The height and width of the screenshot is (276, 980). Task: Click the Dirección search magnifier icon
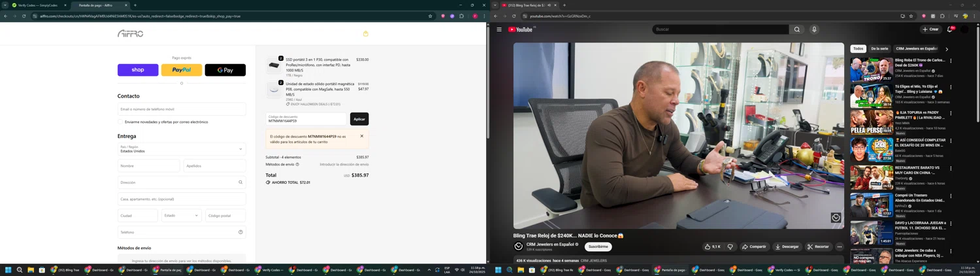click(x=240, y=182)
